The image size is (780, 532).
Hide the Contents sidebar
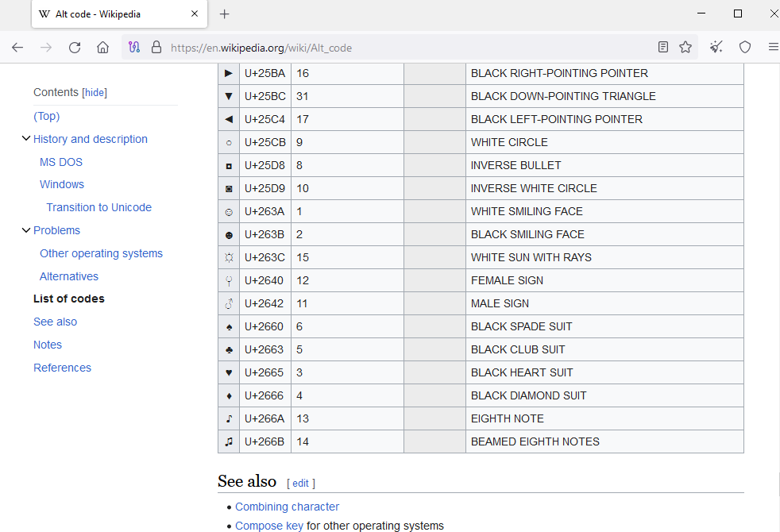[95, 92]
